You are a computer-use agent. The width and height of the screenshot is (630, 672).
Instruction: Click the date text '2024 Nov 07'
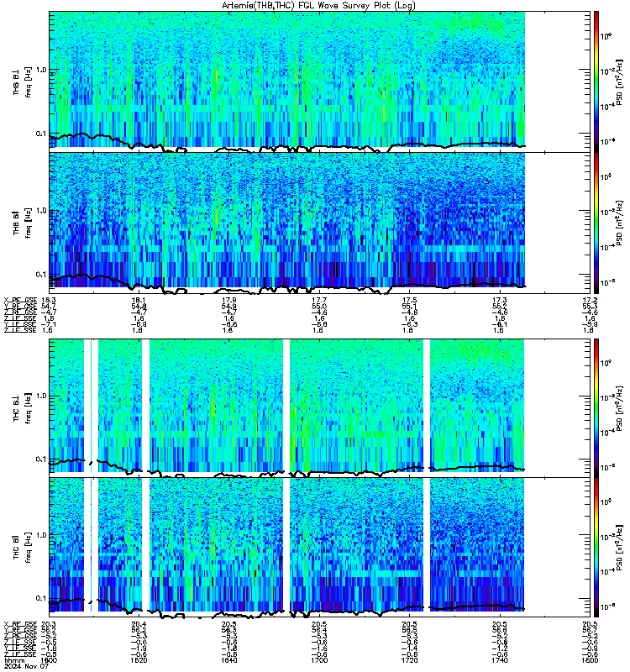pos(26,666)
